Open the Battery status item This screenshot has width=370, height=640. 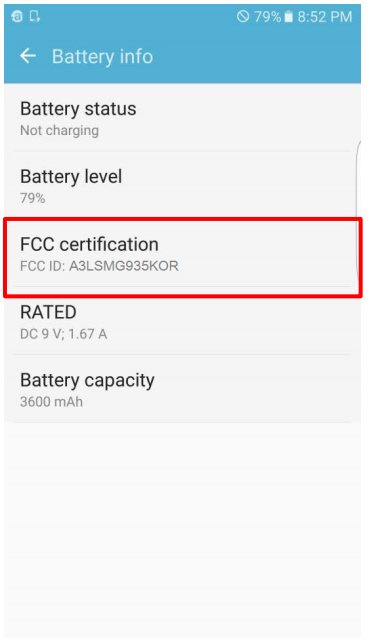click(x=182, y=118)
